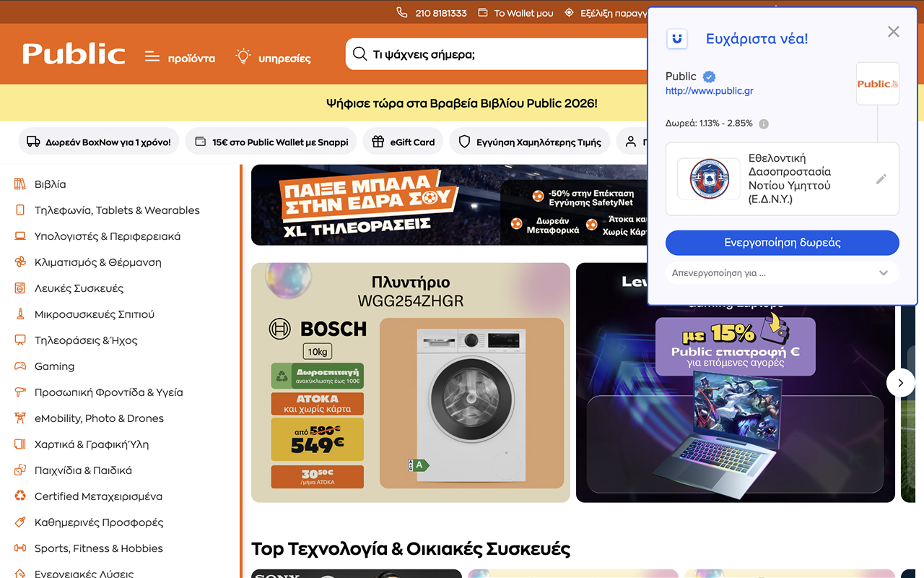The height and width of the screenshot is (578, 924).
Task: Open the Bosch Πλυντήριο WGG254ZHGR promo card
Action: click(x=411, y=382)
